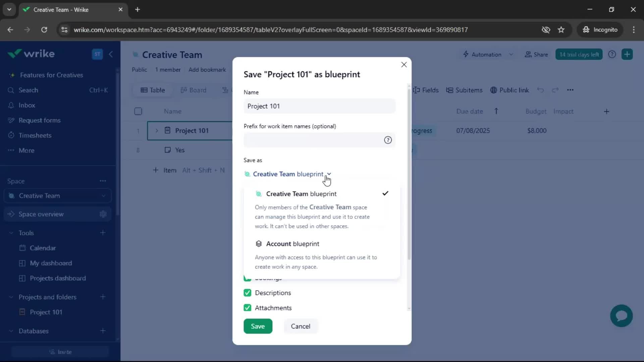Click the dialog vertical scrollbar
644x362 pixels.
coord(409,174)
